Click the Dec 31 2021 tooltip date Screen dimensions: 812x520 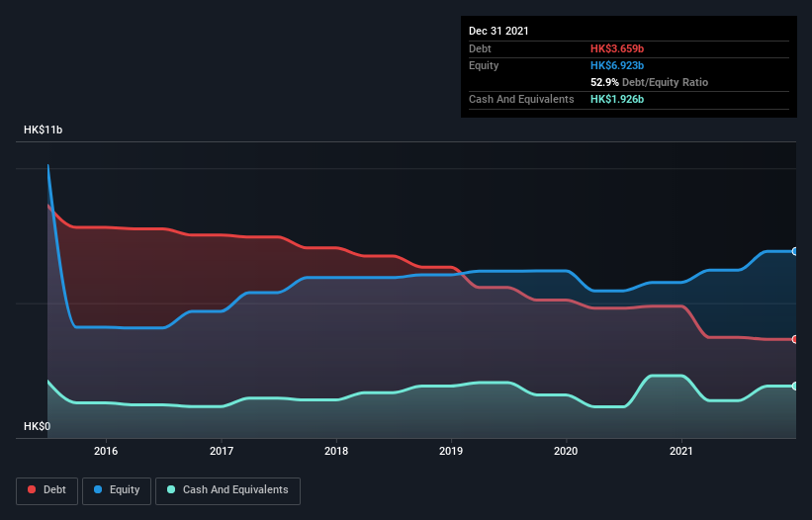pyautogui.click(x=498, y=31)
